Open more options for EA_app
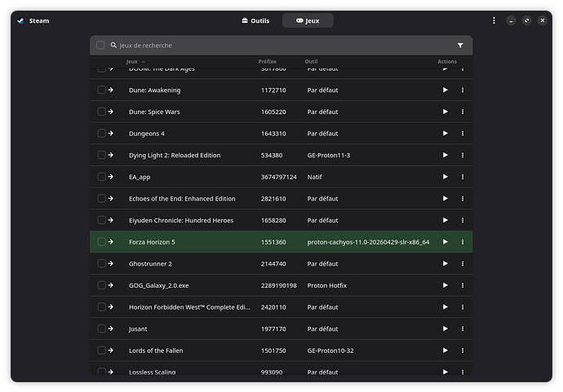Screen dimensions: 563x392 pyautogui.click(x=463, y=177)
